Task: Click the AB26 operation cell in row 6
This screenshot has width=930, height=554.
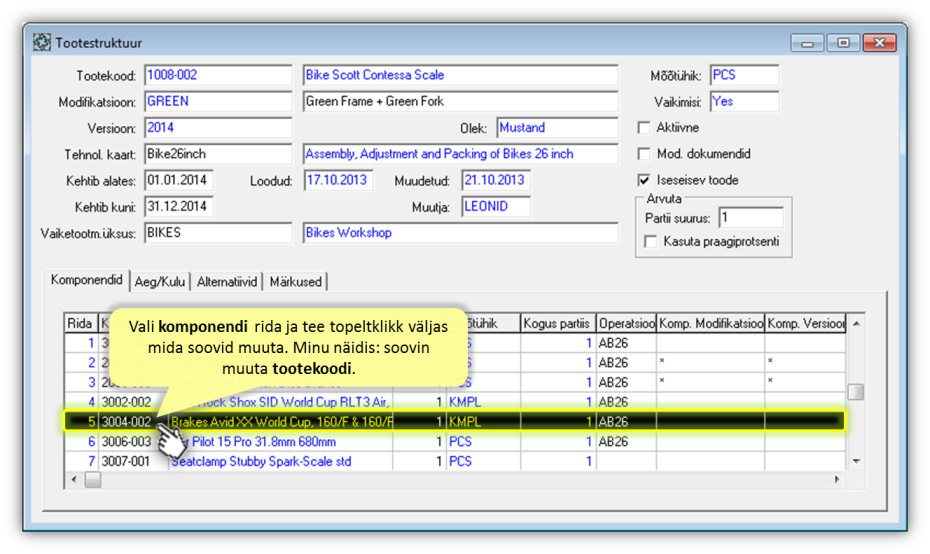Action: pos(626,442)
